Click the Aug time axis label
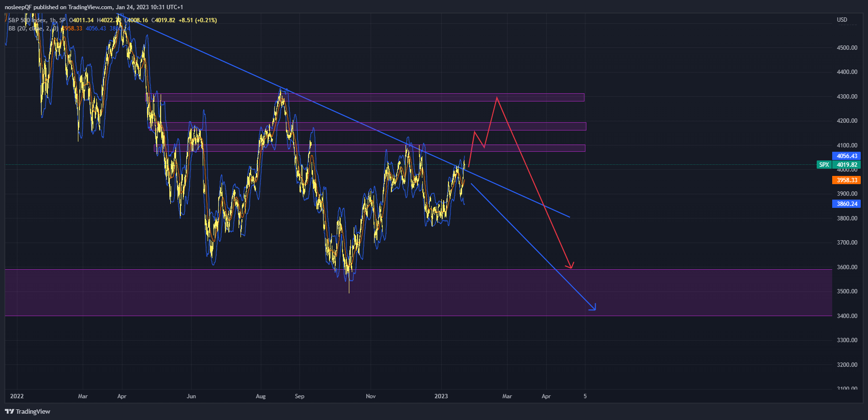 coord(261,396)
